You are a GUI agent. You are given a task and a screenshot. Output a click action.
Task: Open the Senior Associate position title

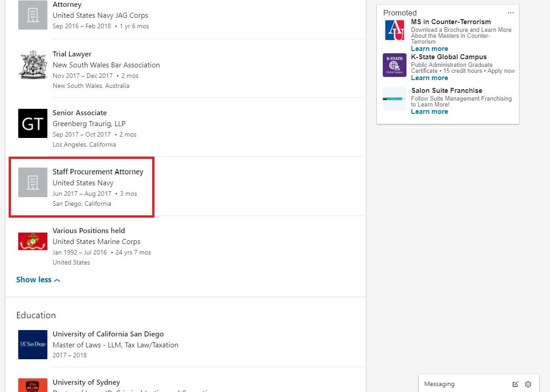pyautogui.click(x=80, y=113)
